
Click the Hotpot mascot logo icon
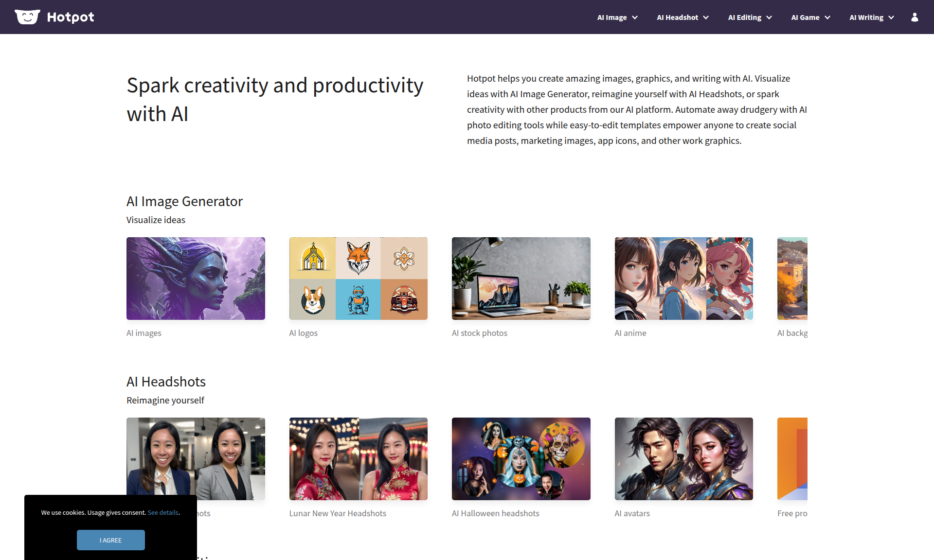[x=27, y=17]
